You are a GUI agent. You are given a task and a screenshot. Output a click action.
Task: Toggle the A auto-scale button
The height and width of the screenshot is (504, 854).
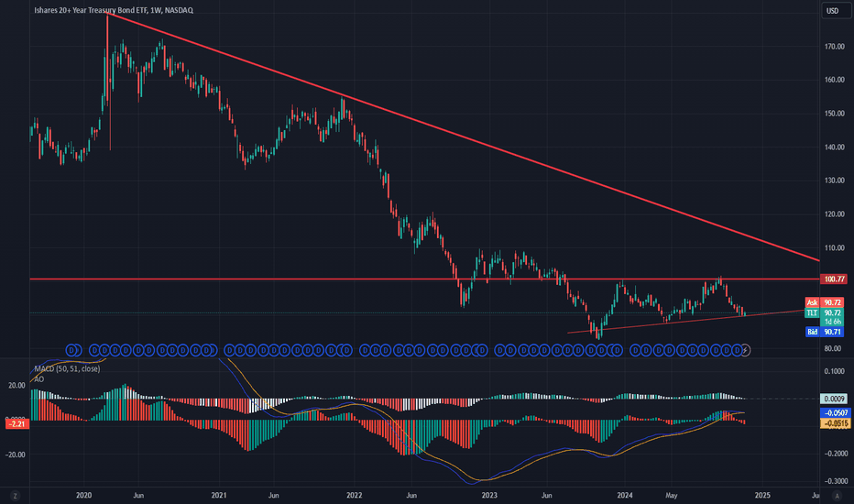837,495
